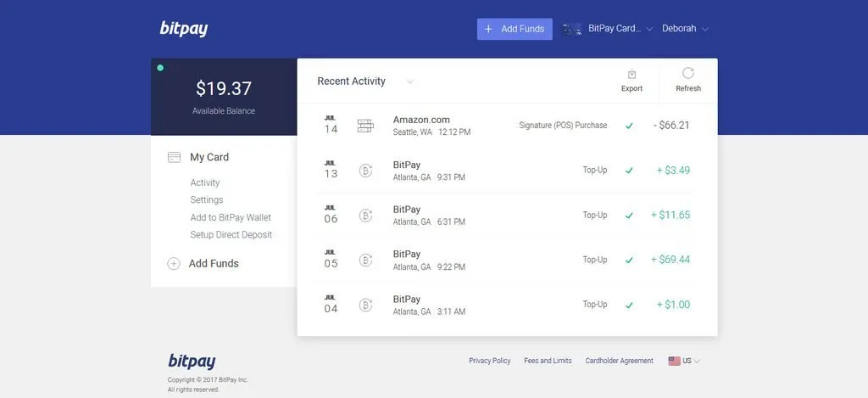Viewport: 868px width, 398px height.
Task: Click Atlanta, GA 3:11 AM text
Action: click(x=429, y=311)
